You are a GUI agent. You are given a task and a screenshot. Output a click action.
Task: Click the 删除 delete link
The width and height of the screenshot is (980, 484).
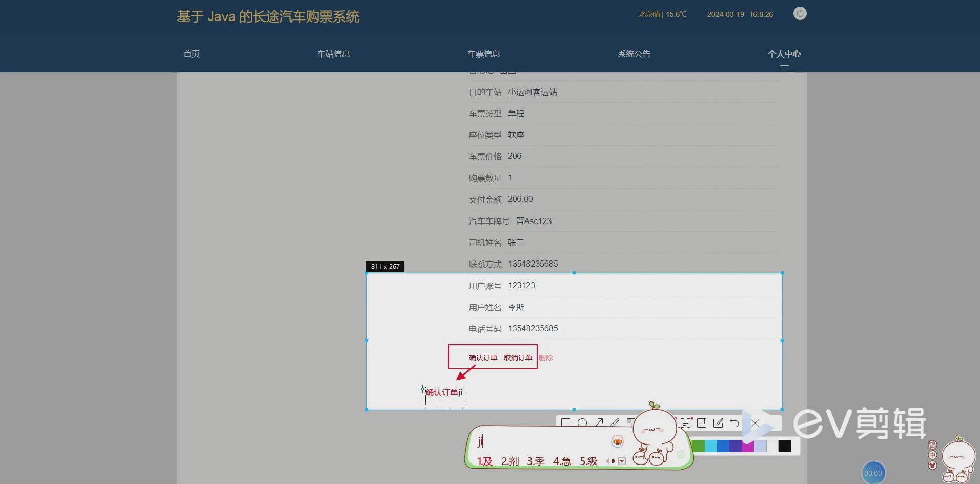[545, 357]
